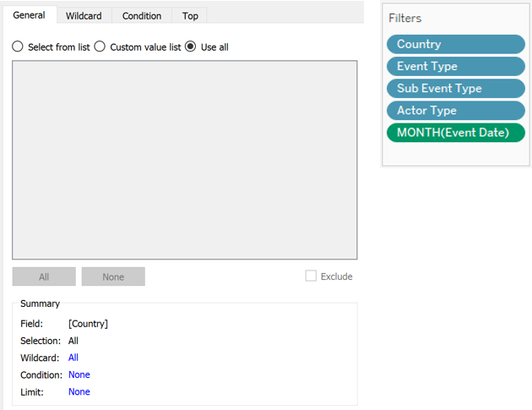Click the None link beside Condition
532x410 pixels.
point(79,374)
